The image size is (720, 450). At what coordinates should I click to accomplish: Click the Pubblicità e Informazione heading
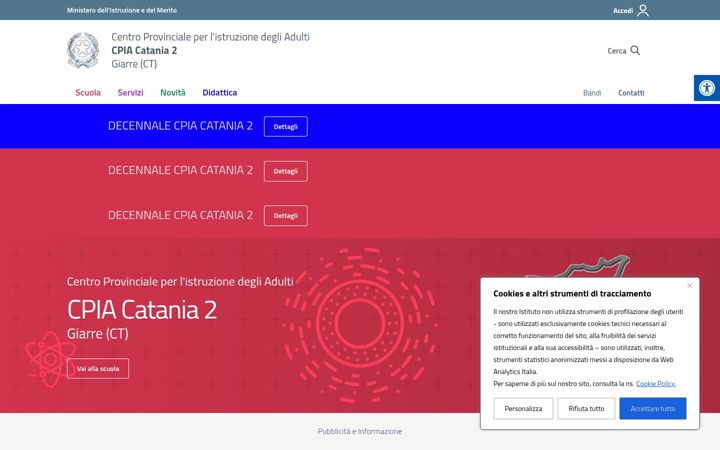pyautogui.click(x=360, y=431)
